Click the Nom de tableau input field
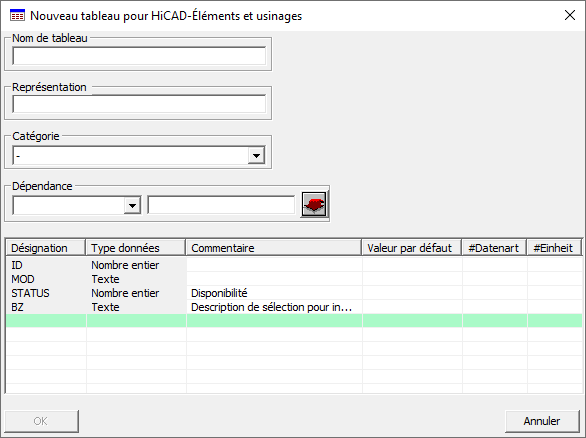586x438 pixels. (x=139, y=56)
